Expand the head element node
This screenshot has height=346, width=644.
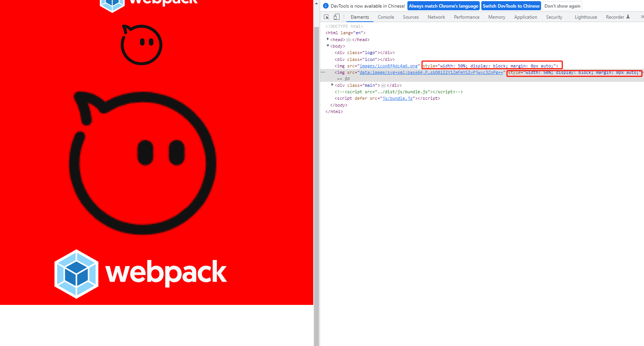(x=328, y=39)
